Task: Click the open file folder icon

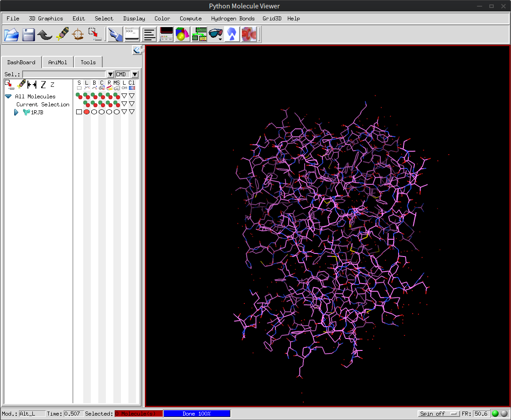Action: point(12,35)
